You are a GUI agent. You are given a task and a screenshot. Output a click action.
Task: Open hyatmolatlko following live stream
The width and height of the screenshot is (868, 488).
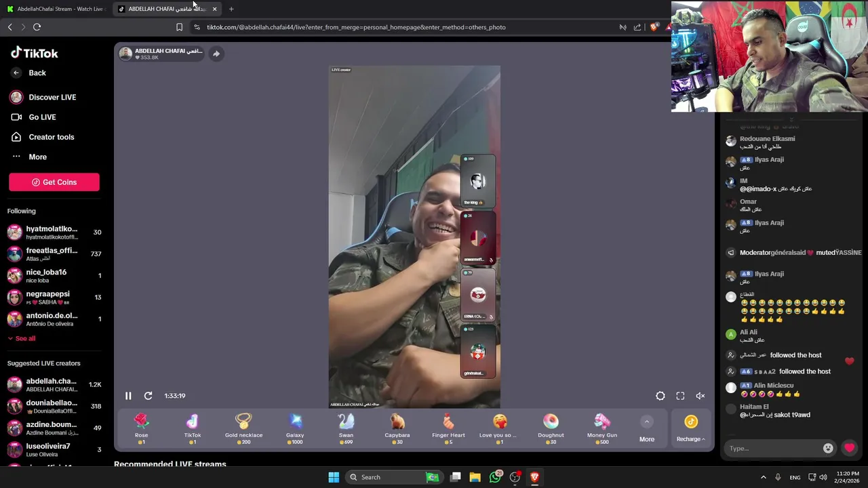(x=54, y=232)
